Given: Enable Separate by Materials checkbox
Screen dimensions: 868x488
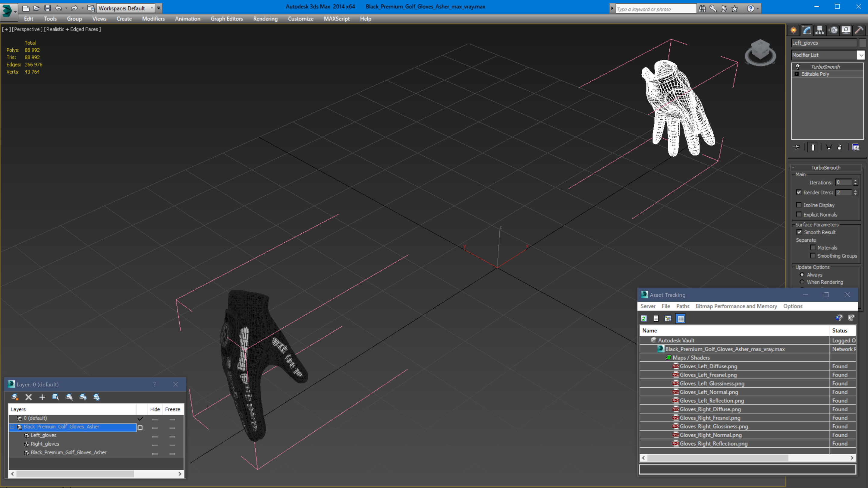Looking at the screenshot, I should pos(813,247).
